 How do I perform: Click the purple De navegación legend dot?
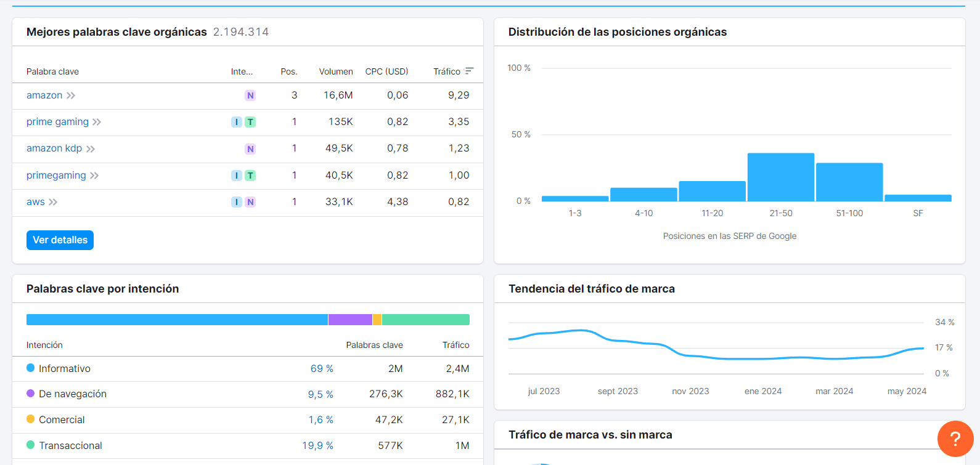click(30, 393)
